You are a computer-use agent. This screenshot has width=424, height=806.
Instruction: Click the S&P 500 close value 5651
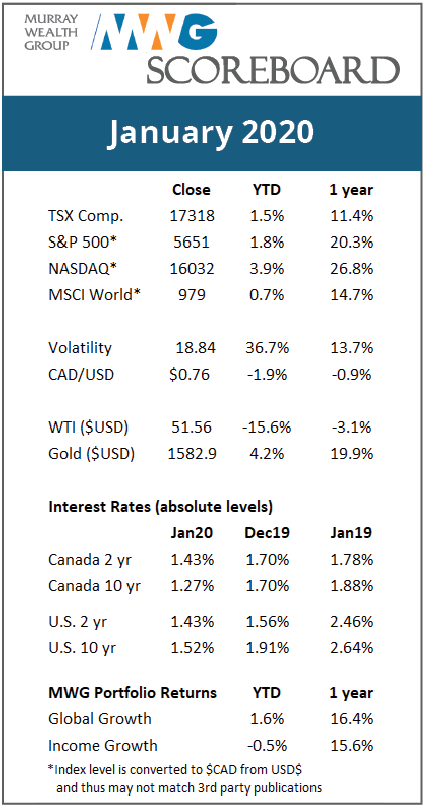[x=190, y=242]
